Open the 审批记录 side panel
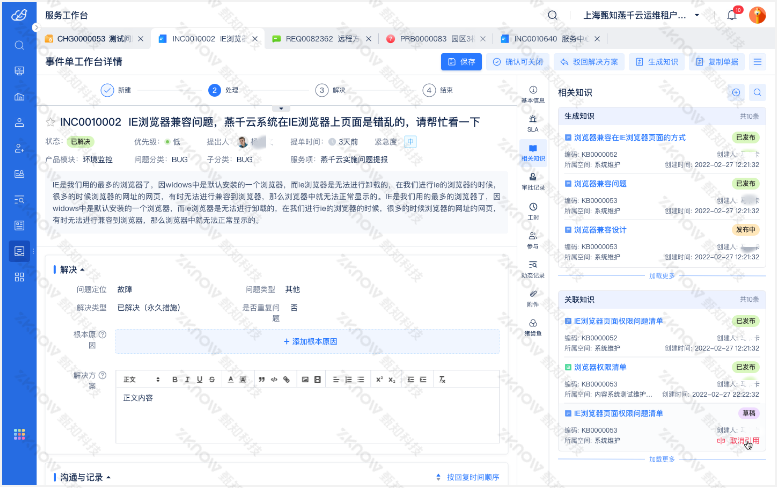This screenshot has height=488, width=777. click(x=533, y=181)
